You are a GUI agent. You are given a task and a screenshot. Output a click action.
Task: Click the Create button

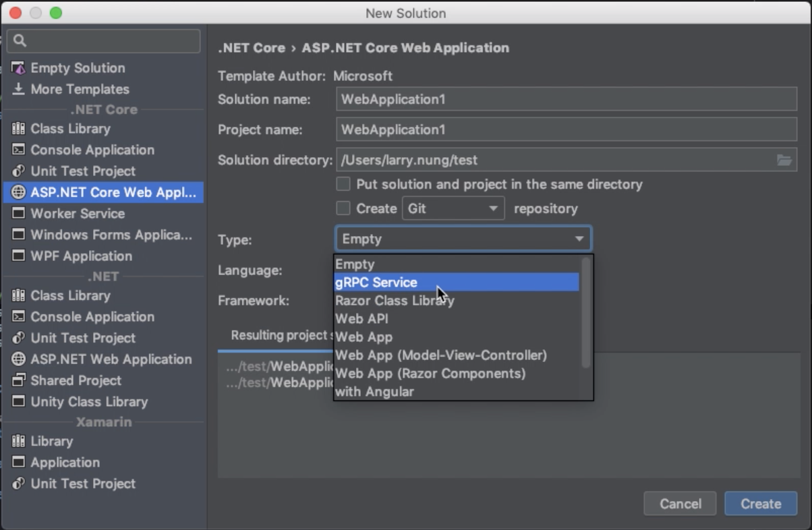click(x=761, y=504)
